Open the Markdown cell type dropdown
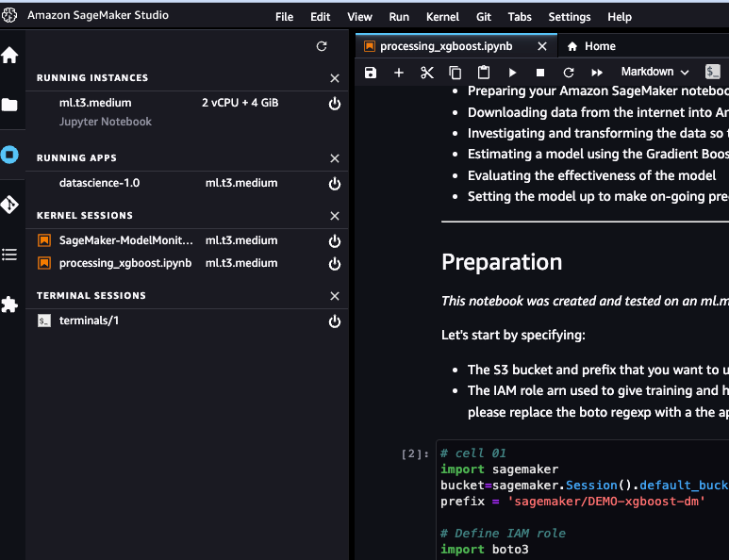Screen dimensions: 729x560 click(x=655, y=72)
